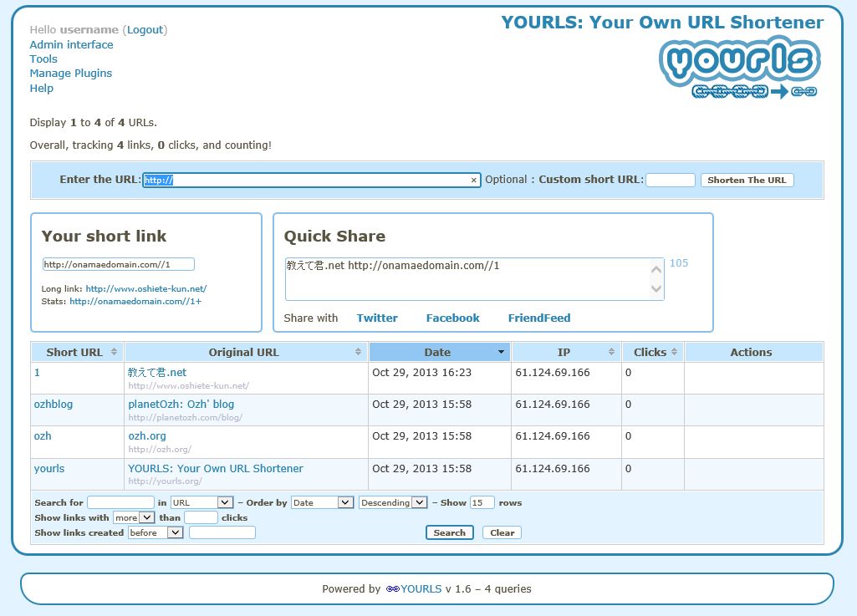Open 'planetOzh: Ozh' blog' link
Viewport: 857px width, 616px height.
coord(181,405)
